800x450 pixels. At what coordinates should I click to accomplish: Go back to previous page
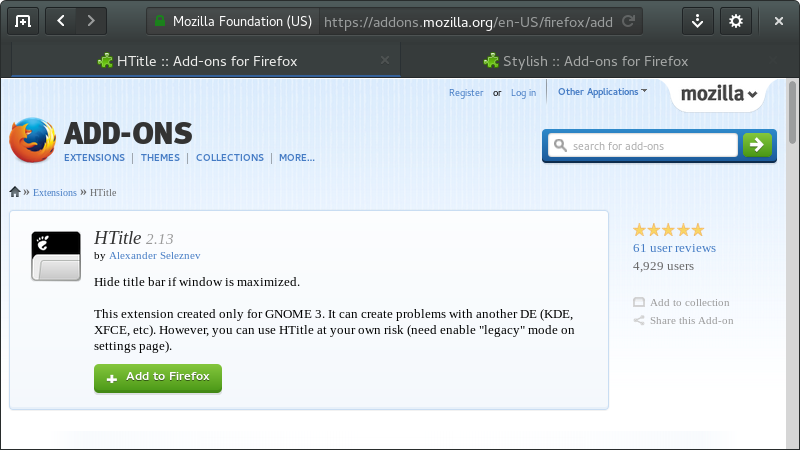61,21
